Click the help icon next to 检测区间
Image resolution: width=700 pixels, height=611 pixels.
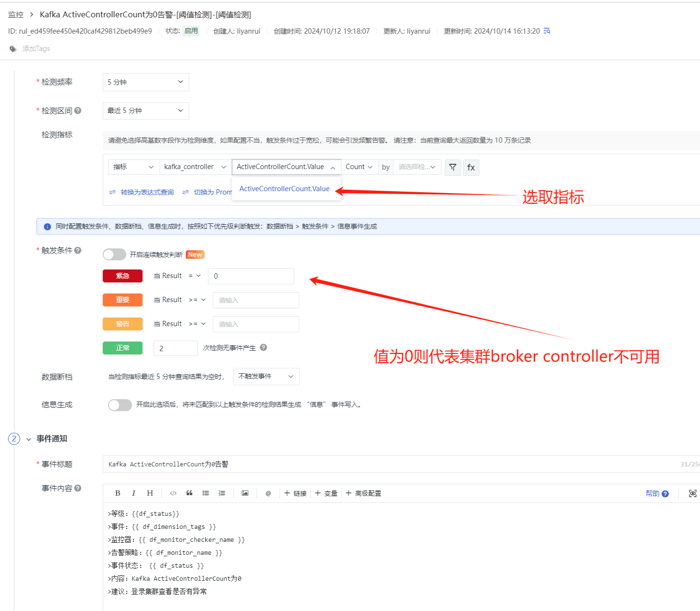[78, 110]
